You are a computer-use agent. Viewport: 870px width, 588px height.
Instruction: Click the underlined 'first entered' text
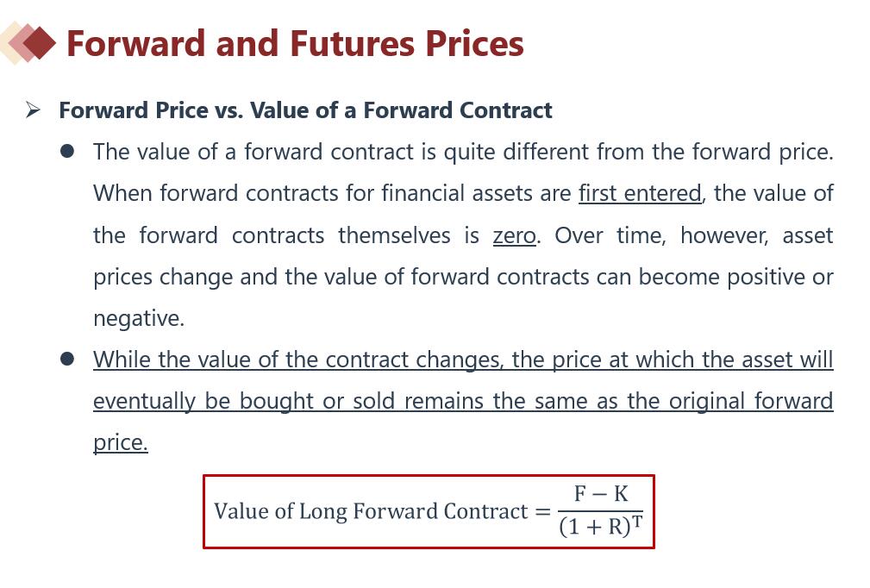tap(639, 193)
